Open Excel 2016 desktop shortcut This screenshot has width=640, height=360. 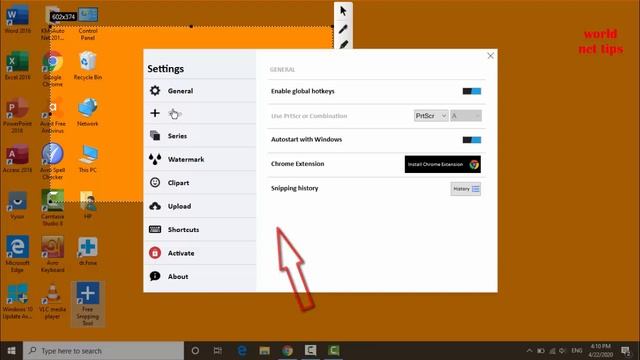[x=18, y=66]
